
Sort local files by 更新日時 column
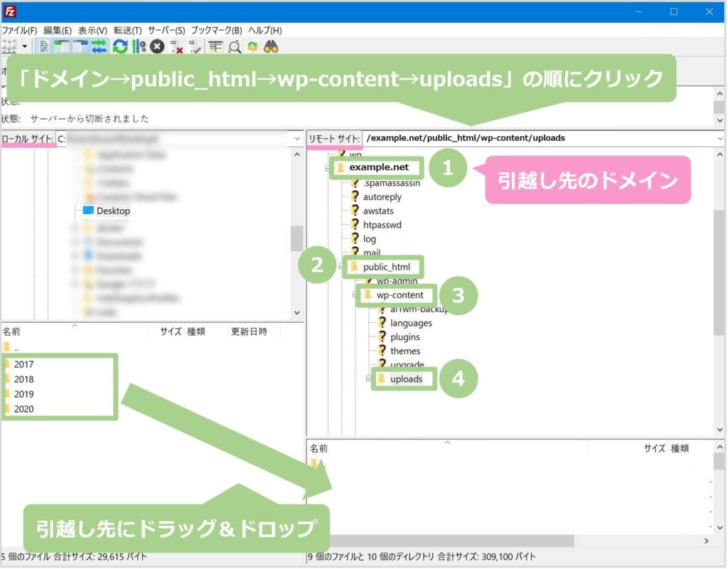pos(248,331)
